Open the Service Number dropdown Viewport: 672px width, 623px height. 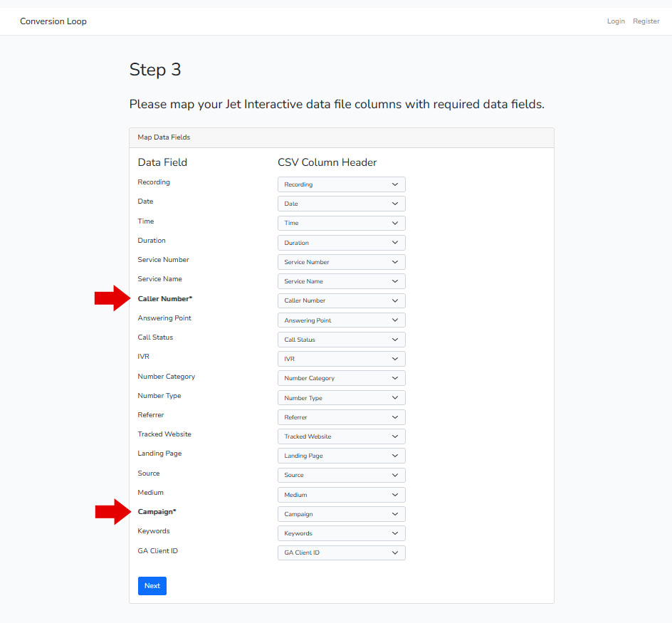pyautogui.click(x=341, y=262)
